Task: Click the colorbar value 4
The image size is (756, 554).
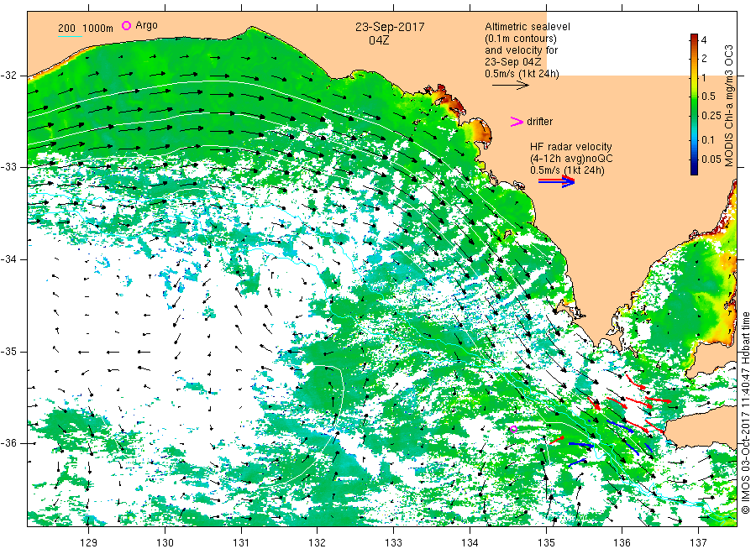Action: click(x=704, y=40)
